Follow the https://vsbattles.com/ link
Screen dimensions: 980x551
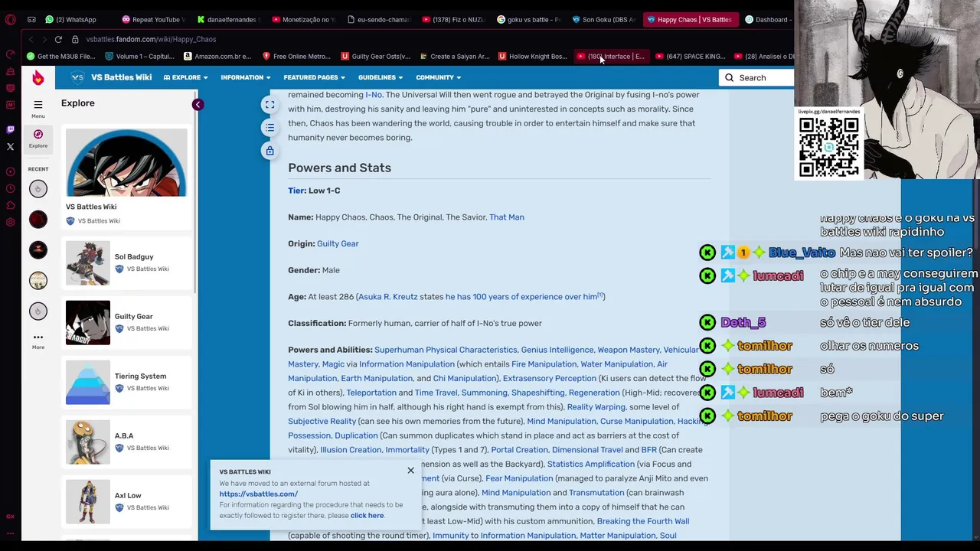(259, 494)
